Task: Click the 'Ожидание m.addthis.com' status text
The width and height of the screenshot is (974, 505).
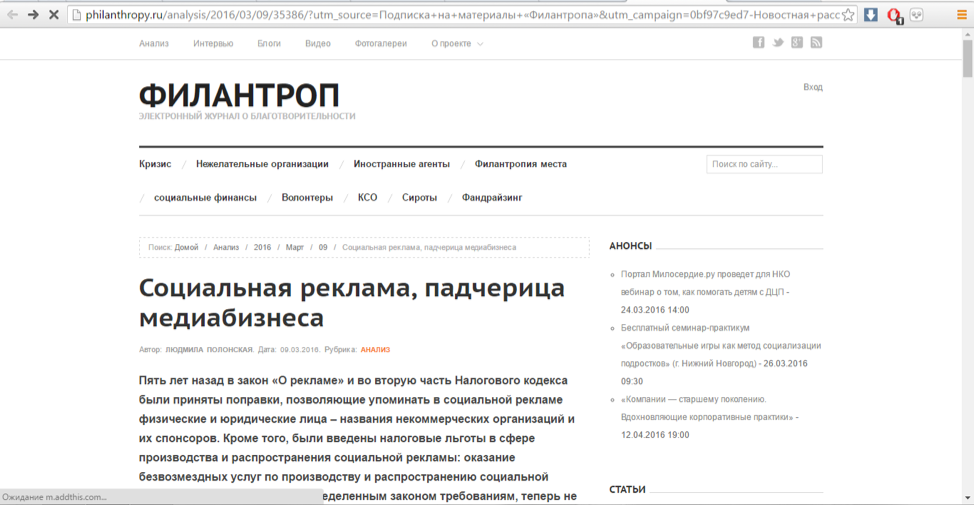Action: [x=54, y=497]
